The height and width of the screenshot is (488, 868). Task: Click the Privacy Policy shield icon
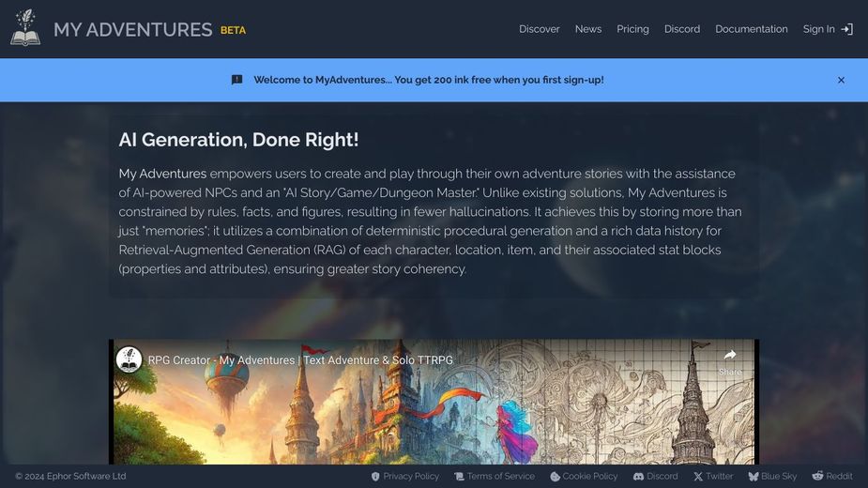375,477
